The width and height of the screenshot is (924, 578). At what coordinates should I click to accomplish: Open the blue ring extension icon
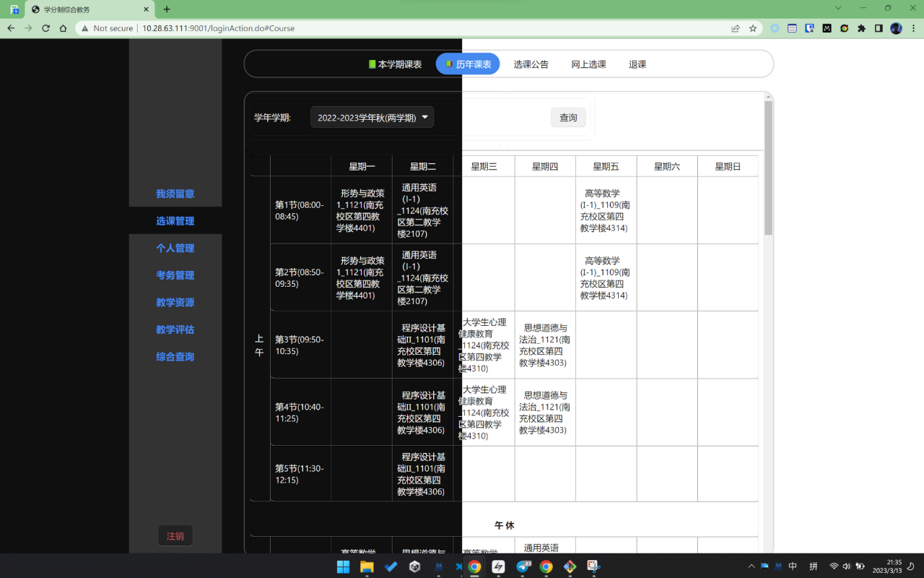click(x=775, y=28)
